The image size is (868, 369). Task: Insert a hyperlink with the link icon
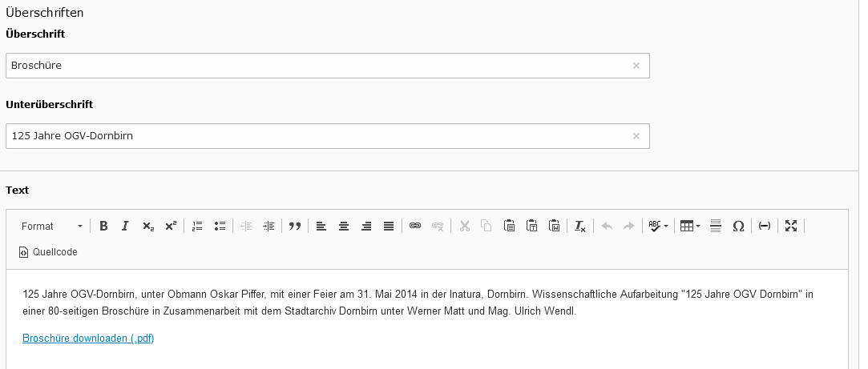coord(415,227)
